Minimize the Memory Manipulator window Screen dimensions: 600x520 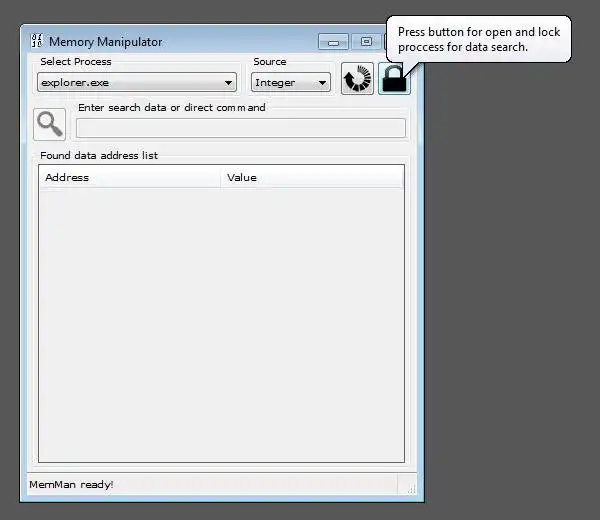(x=333, y=41)
